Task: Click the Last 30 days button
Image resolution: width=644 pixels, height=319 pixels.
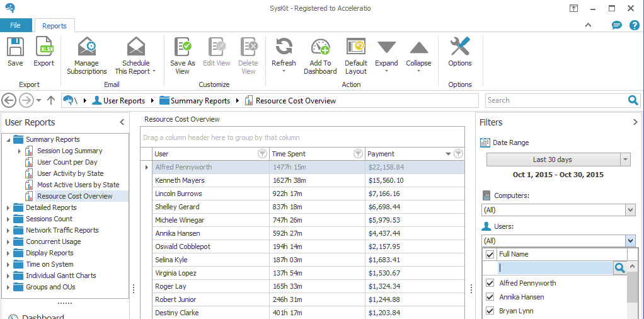Action: [553, 159]
